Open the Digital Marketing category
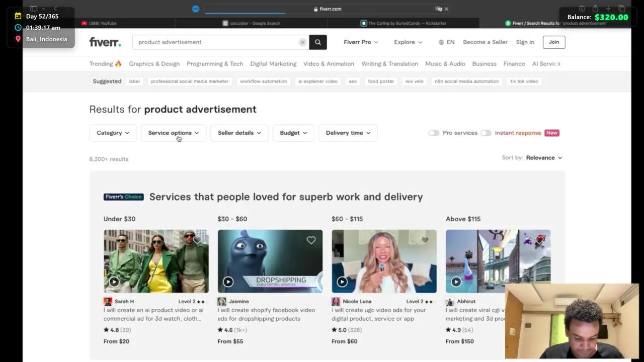This screenshot has width=644, height=362. click(x=273, y=64)
